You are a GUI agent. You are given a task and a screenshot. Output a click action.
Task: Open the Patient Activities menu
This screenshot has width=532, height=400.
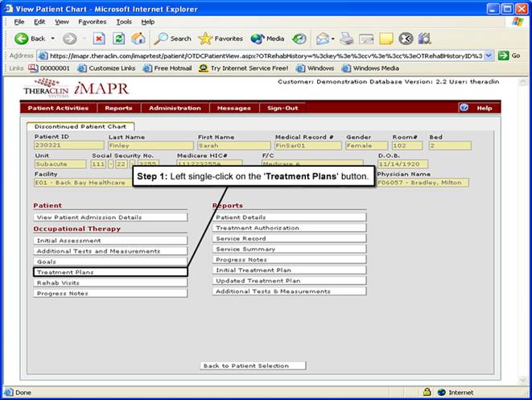pyautogui.click(x=58, y=108)
